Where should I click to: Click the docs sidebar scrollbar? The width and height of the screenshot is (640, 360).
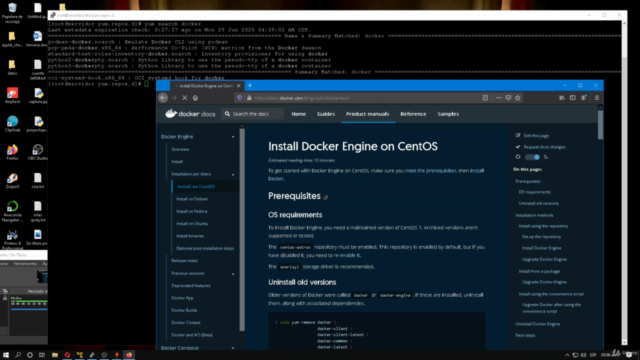coord(242,230)
